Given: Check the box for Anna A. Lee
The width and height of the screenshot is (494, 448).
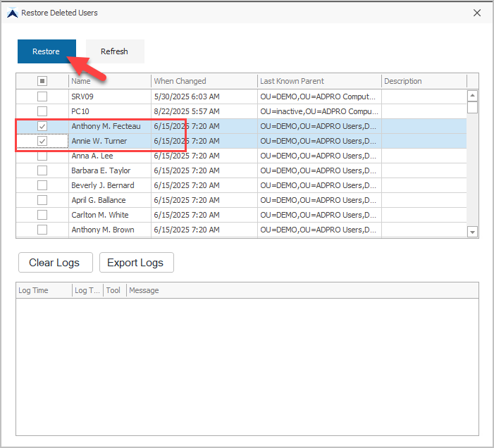Looking at the screenshot, I should tap(42, 156).
